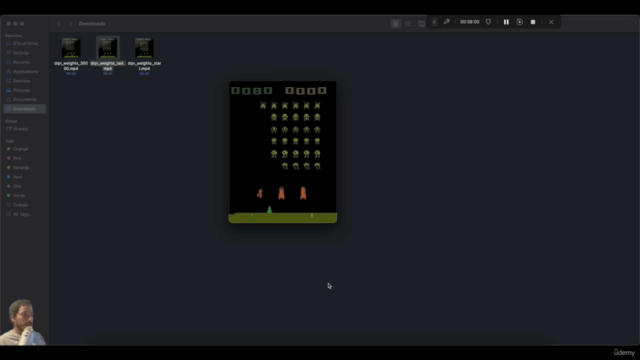Go back in Finder history
Screen dimensions: 640x360
(59, 24)
